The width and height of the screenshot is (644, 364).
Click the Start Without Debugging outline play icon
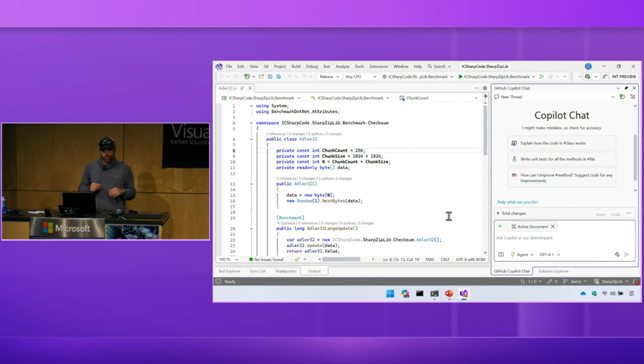point(541,77)
